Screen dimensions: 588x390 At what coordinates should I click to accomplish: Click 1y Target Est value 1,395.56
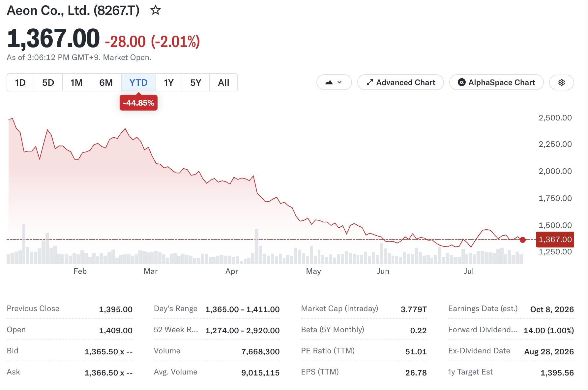[557, 373]
